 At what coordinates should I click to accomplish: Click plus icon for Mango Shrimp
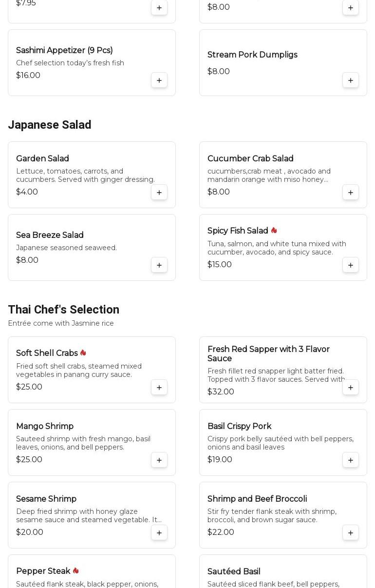click(159, 460)
